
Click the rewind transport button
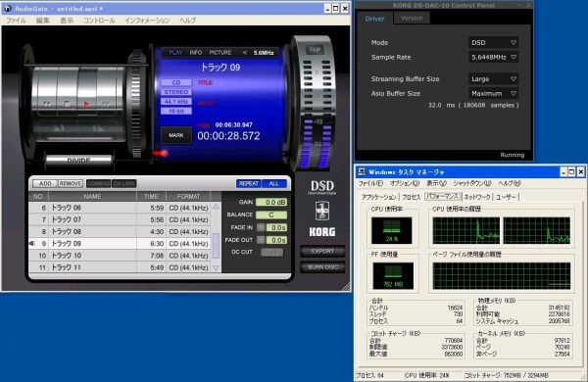point(47,104)
